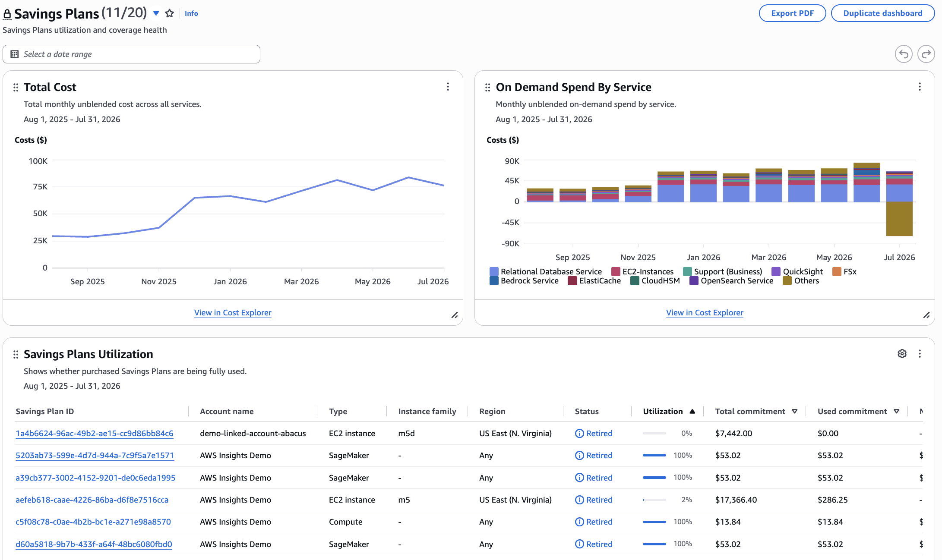The height and width of the screenshot is (560, 942).
Task: Sort by the Utilization column ascending arrow
Action: point(692,411)
